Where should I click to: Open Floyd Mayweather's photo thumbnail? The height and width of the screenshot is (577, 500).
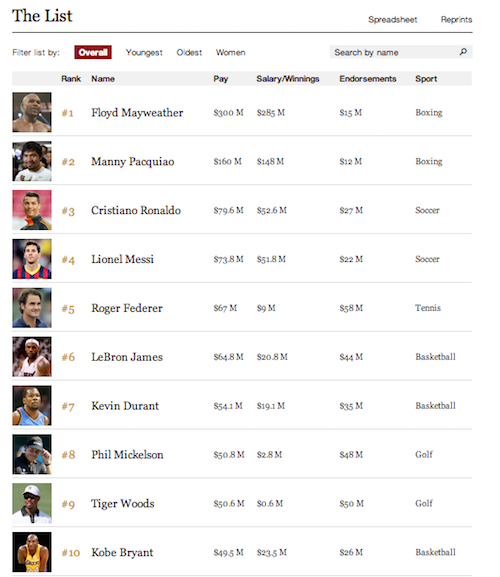32,112
